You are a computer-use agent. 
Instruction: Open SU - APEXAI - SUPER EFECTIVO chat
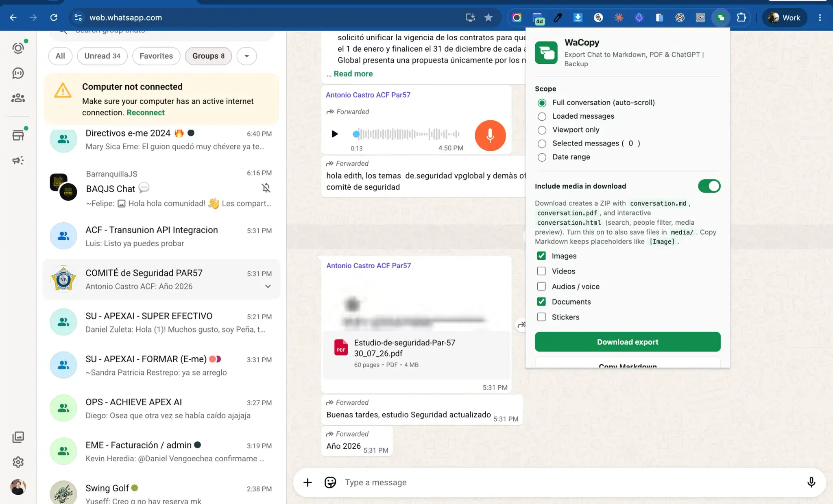(161, 322)
